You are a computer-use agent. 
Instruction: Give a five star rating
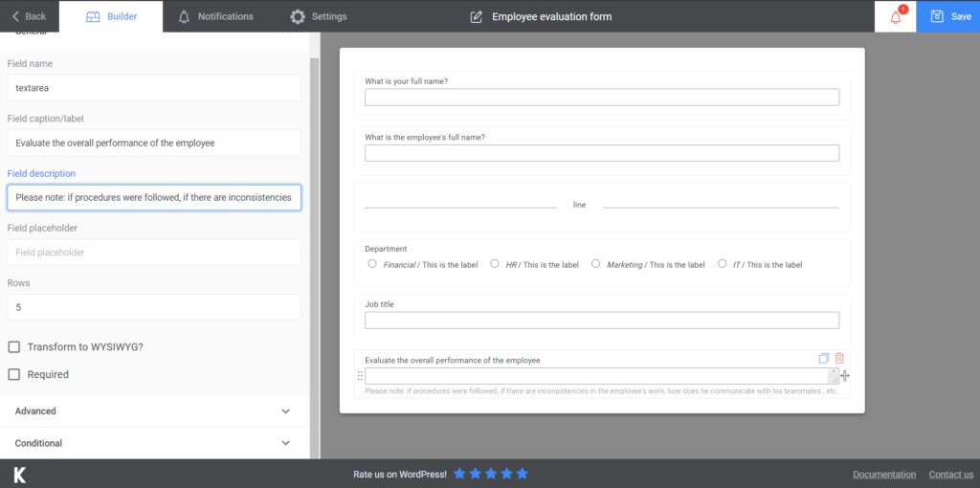tap(523, 474)
